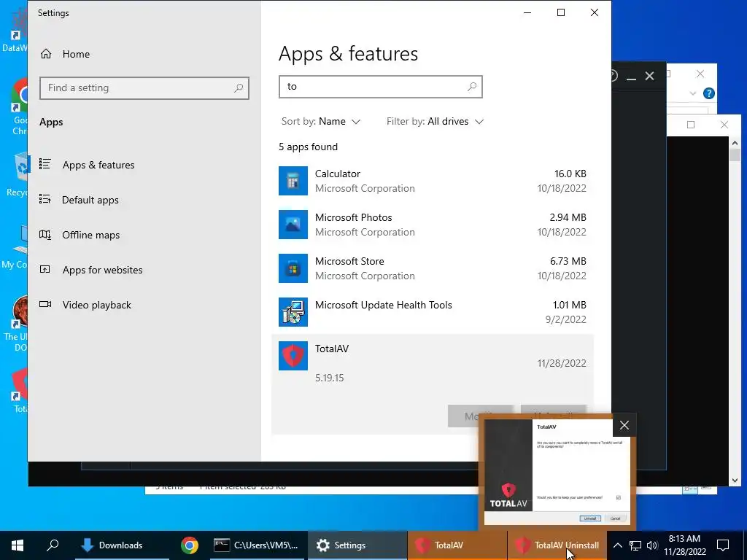Select Microsoft Photos in the list
747x560 pixels.
pos(433,225)
